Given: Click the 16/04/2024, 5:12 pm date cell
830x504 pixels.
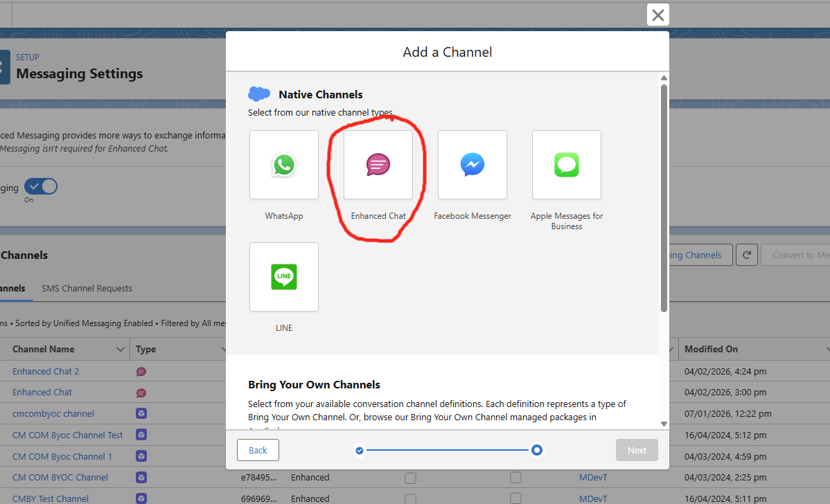Looking at the screenshot, I should point(725,435).
